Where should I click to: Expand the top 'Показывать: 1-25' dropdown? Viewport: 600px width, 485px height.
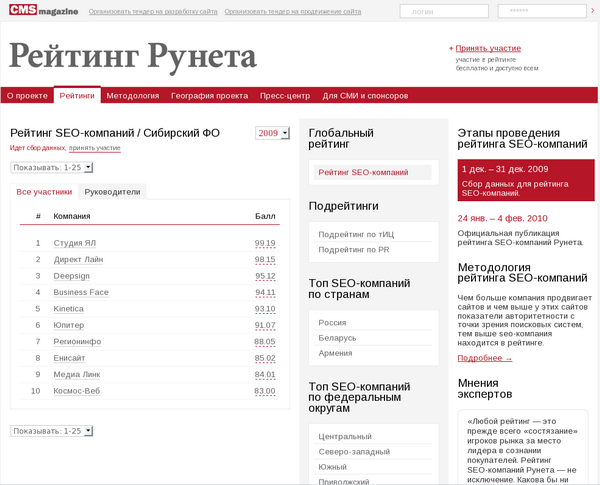click(x=52, y=168)
